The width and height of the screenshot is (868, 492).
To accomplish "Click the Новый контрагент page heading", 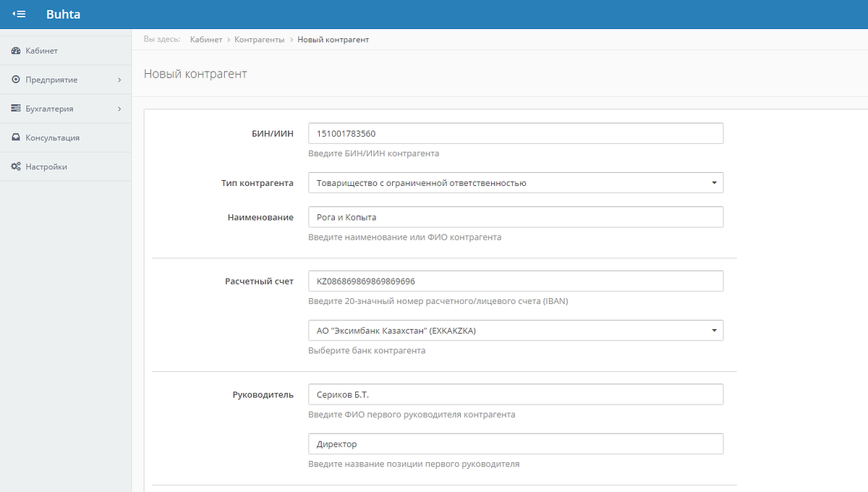I will click(x=195, y=74).
